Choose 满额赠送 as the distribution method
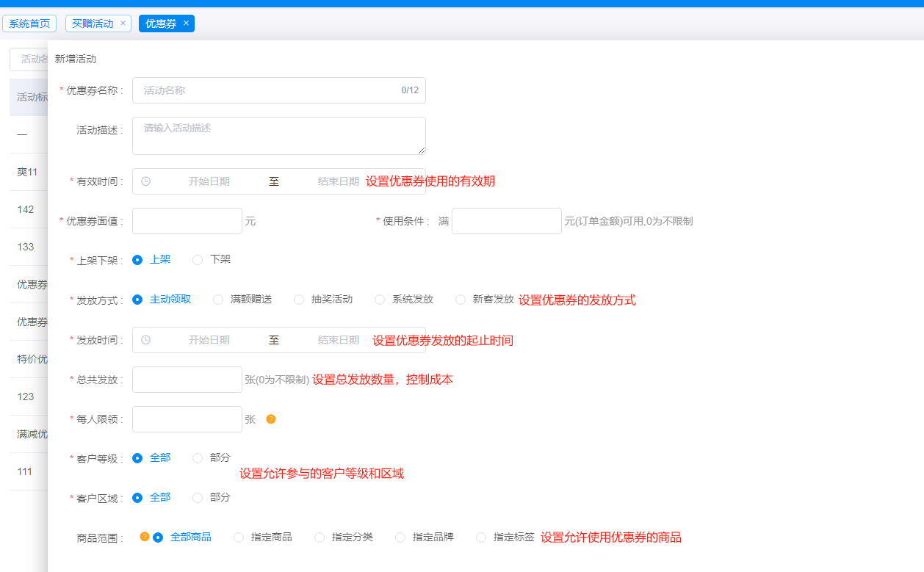The image size is (924, 572). [x=218, y=300]
